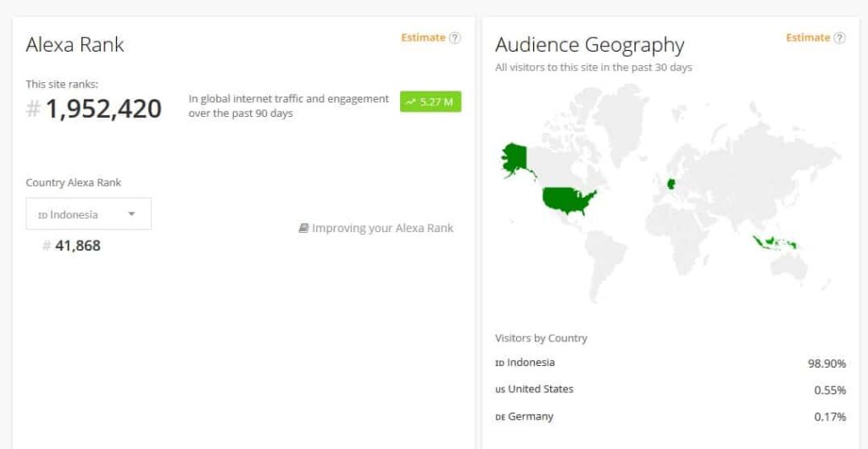
Task: Select the United States on the world map
Action: [x=567, y=200]
